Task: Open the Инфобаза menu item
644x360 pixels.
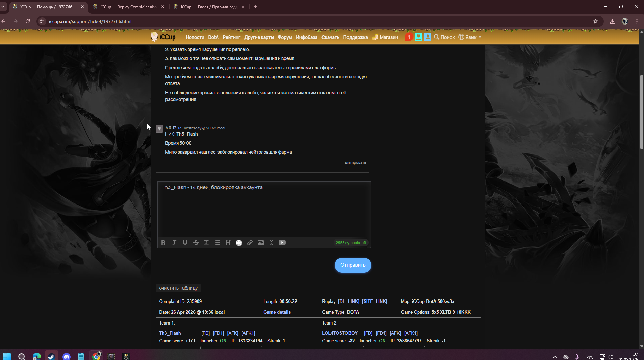Action: [307, 37]
